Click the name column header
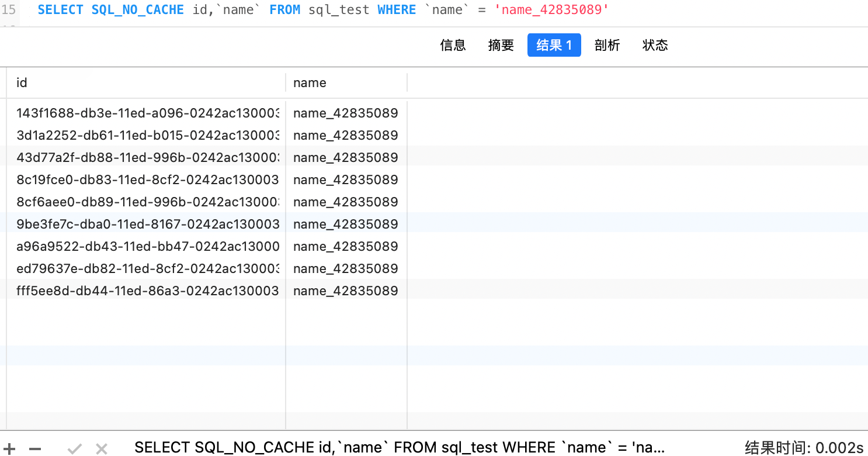Image resolution: width=868 pixels, height=456 pixels. point(310,82)
